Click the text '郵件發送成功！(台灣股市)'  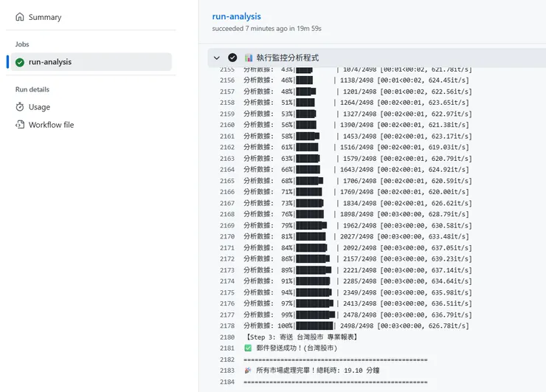297,348
